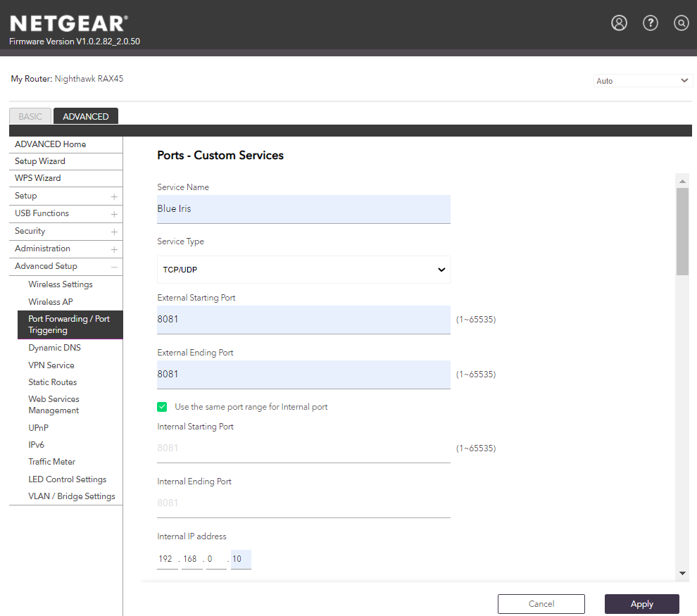Image resolution: width=697 pixels, height=616 pixels.
Task: Open the help question mark icon
Action: (651, 23)
